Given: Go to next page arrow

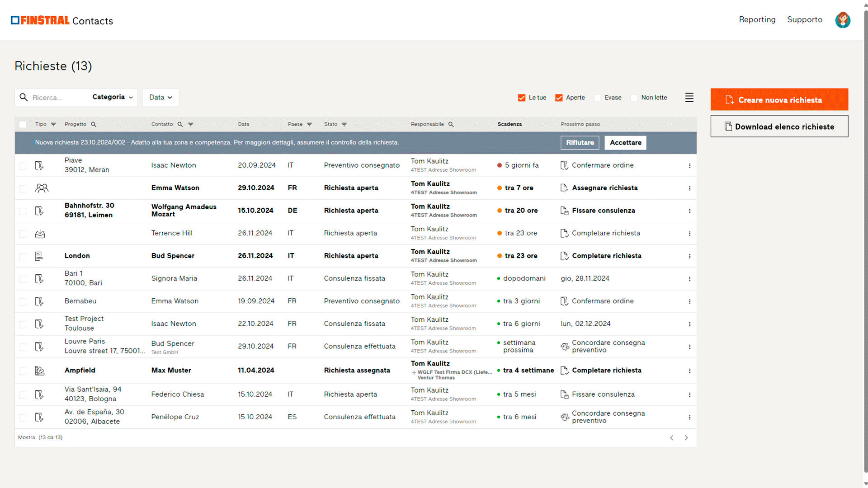Looking at the screenshot, I should pyautogui.click(x=686, y=438).
